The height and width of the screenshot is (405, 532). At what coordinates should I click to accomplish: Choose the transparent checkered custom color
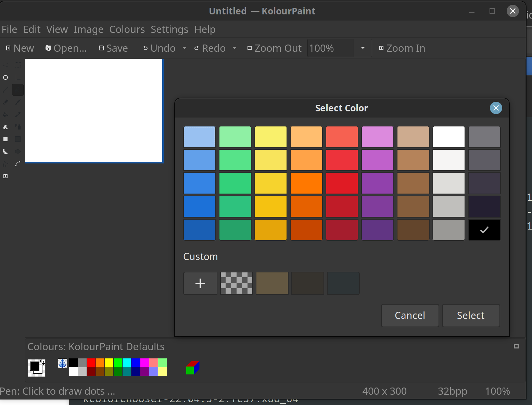[x=236, y=283]
